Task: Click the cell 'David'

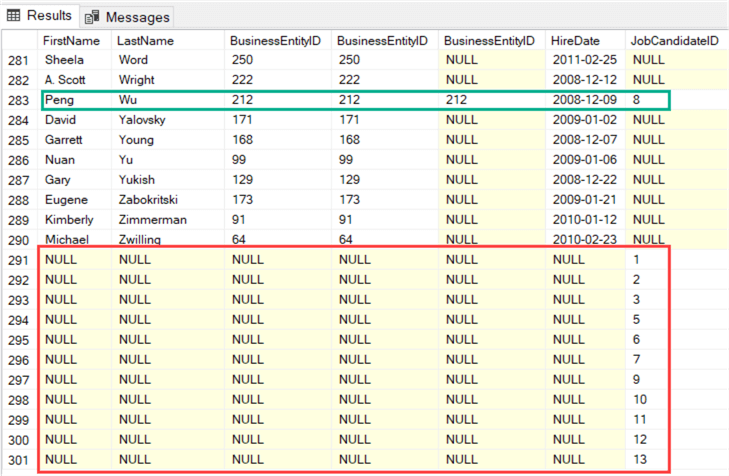Action: tap(74, 120)
